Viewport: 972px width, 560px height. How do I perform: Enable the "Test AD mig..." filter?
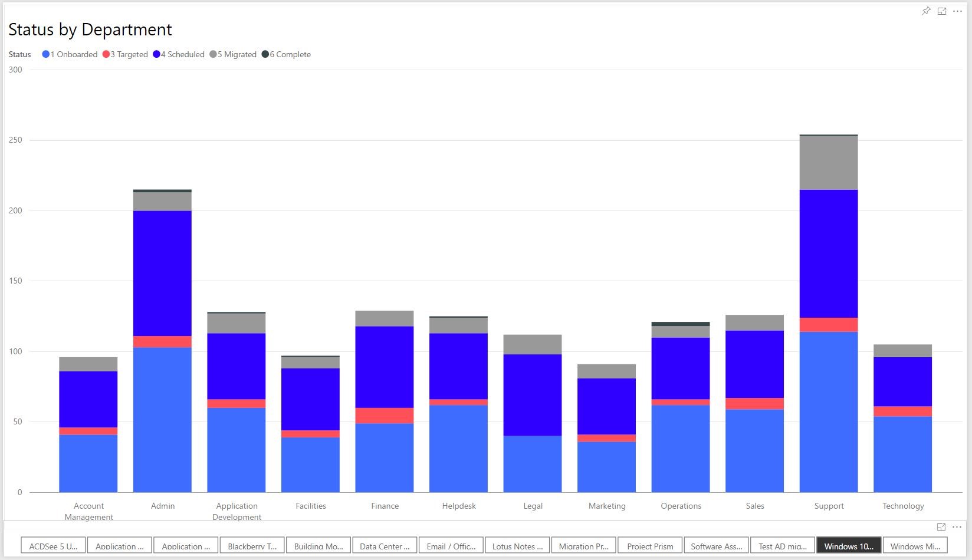coord(782,545)
